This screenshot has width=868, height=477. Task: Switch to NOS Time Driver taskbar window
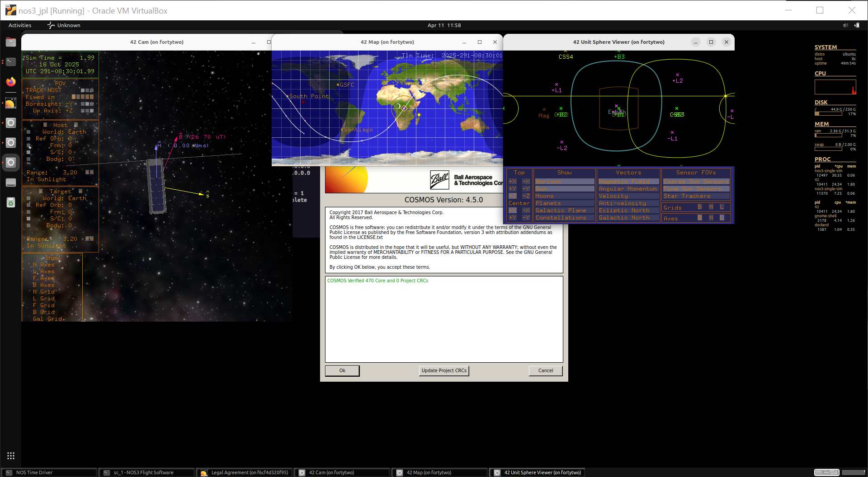point(49,472)
